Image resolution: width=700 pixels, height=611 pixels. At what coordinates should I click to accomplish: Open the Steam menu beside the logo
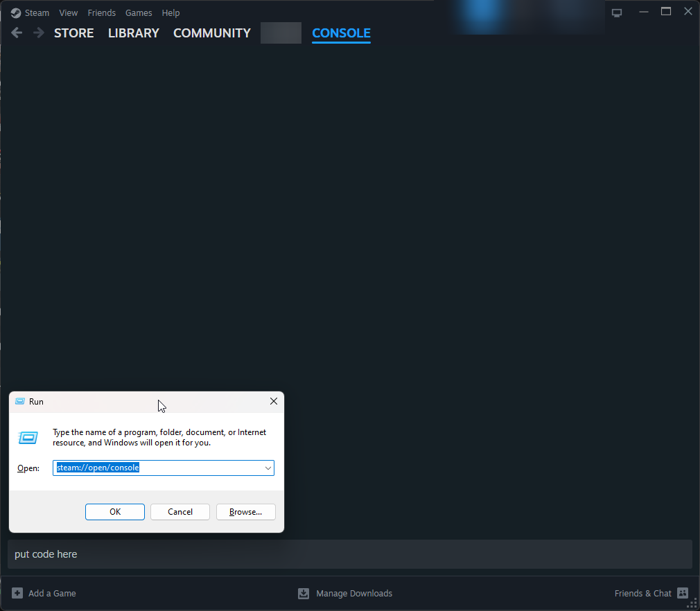point(37,12)
